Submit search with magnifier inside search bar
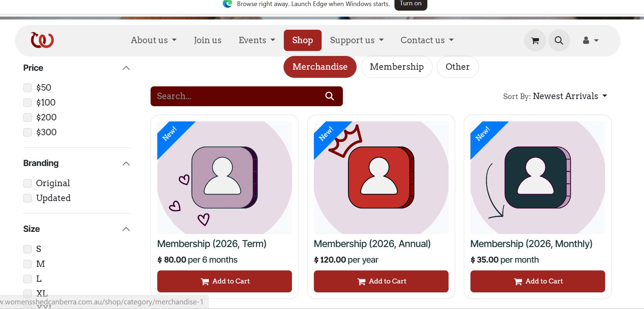 329,96
